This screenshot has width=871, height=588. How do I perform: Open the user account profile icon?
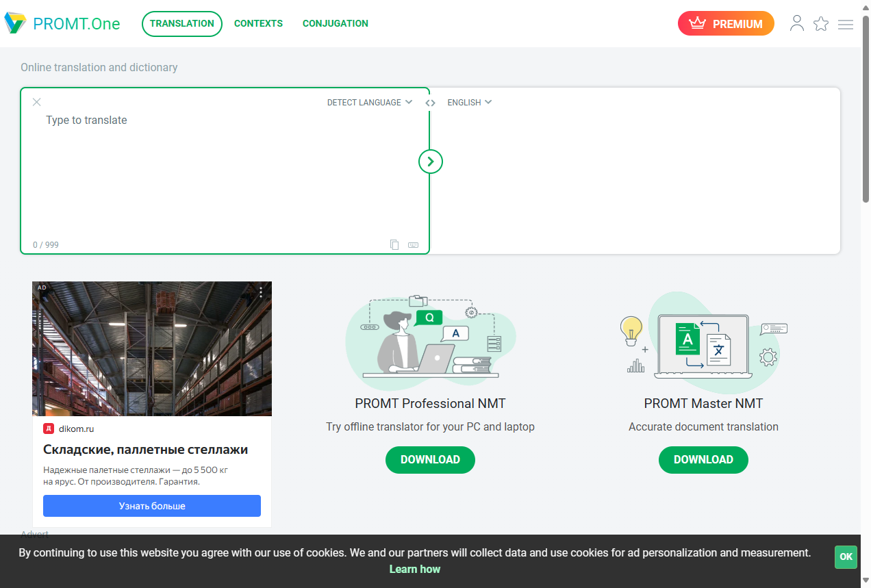click(x=796, y=23)
